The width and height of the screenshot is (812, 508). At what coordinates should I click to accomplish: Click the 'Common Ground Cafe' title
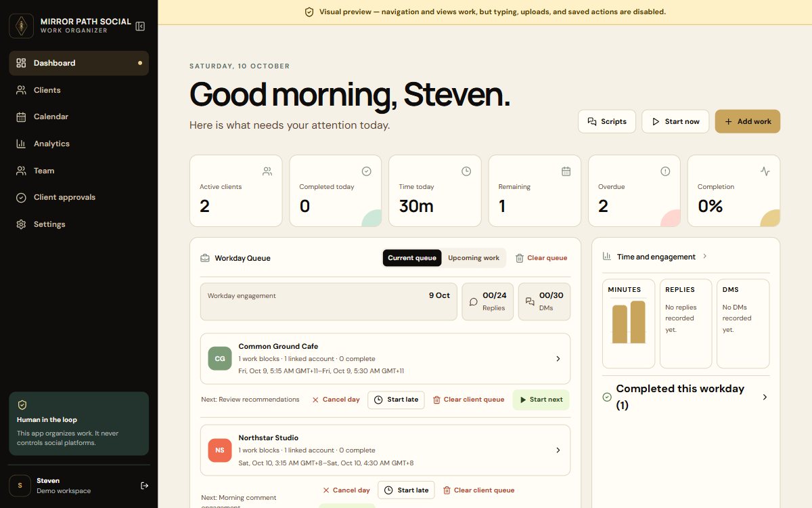click(278, 346)
